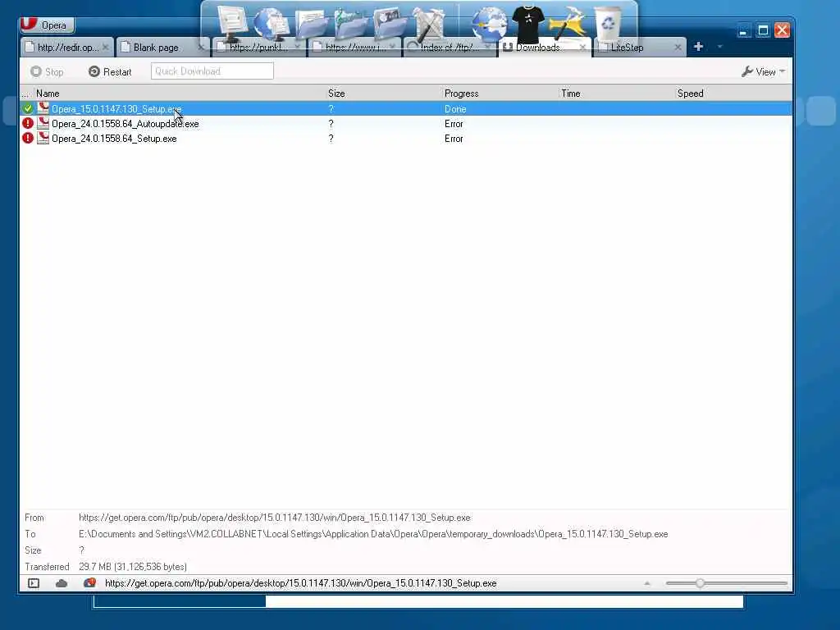Click Transferred 29.7 MB value

133,567
